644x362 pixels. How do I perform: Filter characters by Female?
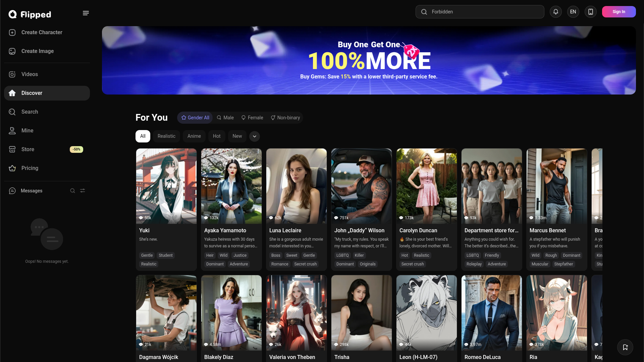coord(252,118)
